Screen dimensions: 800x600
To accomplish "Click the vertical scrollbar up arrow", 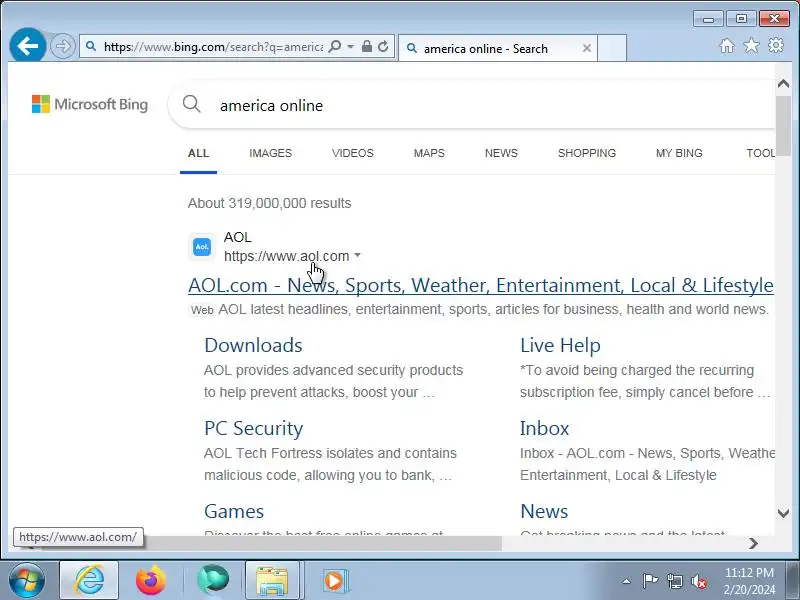I will tap(783, 83).
